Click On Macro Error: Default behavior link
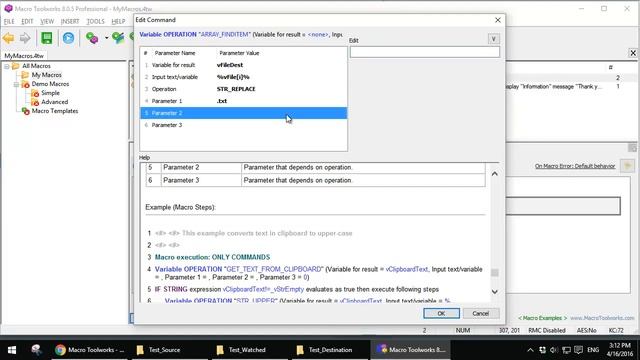This screenshot has height=360, width=640. pos(575,166)
